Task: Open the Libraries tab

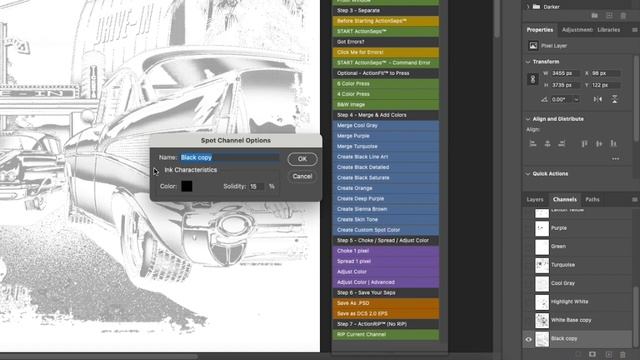Action: (x=609, y=30)
